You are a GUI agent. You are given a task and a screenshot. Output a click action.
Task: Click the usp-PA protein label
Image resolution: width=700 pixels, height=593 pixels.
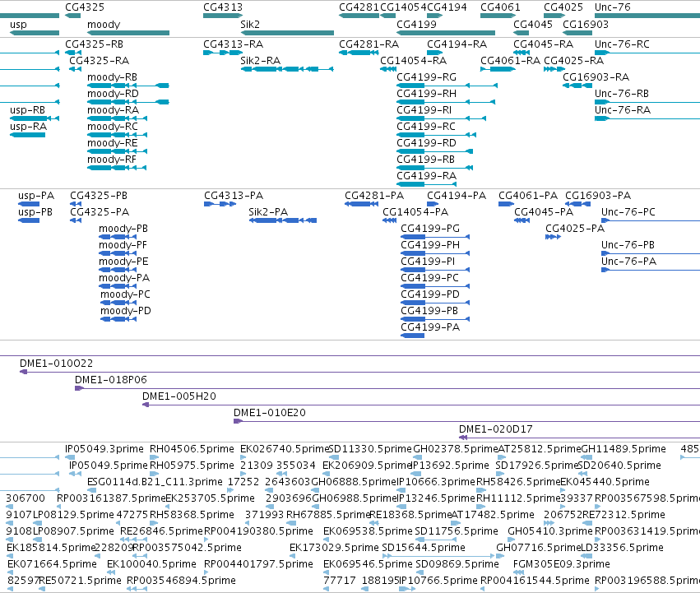[36, 196]
